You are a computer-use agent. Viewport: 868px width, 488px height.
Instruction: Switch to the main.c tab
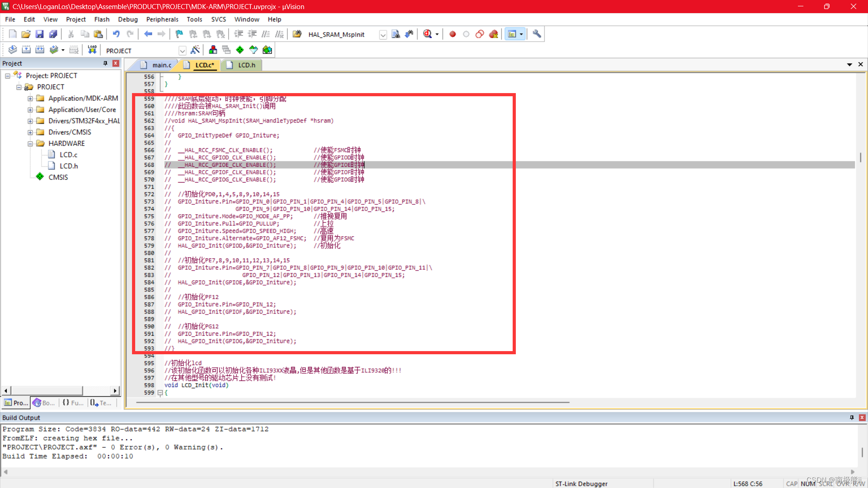pos(161,65)
